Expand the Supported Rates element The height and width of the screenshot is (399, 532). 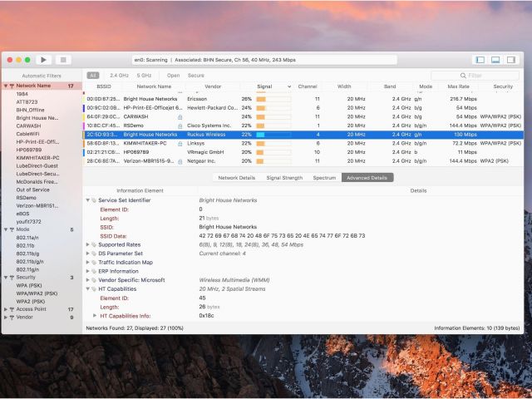pos(88,244)
